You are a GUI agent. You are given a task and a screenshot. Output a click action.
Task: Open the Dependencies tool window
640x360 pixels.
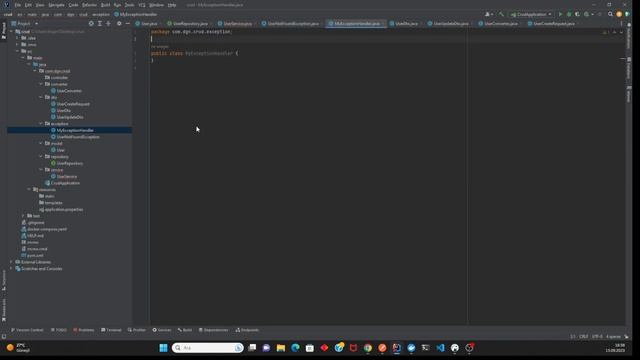(213, 330)
